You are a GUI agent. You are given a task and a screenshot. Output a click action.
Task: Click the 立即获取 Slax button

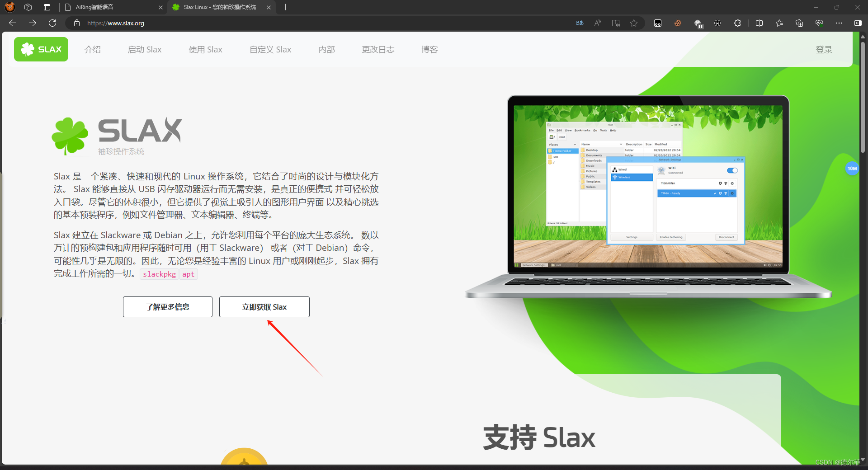point(264,307)
